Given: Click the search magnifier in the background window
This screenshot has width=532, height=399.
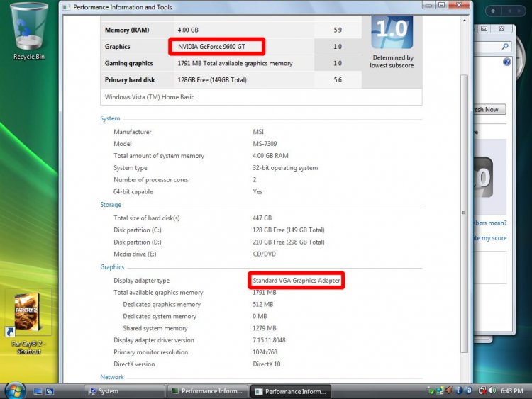Looking at the screenshot, I should tap(505, 47).
